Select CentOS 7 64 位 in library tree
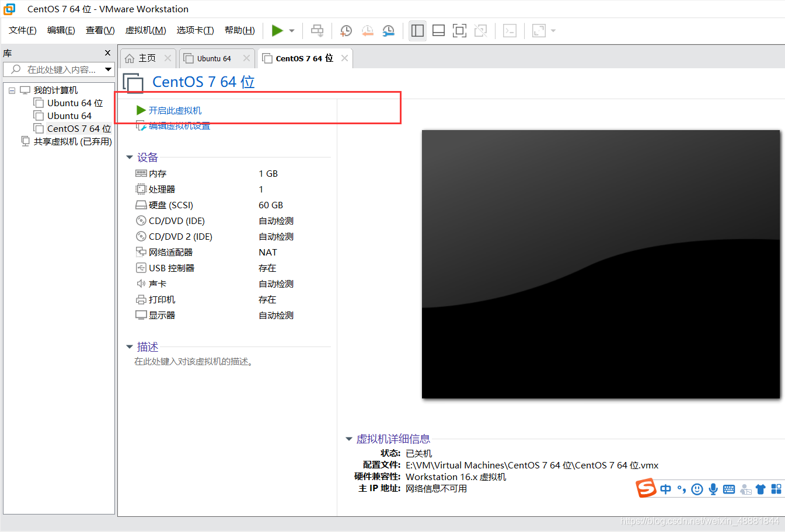 (x=79, y=129)
